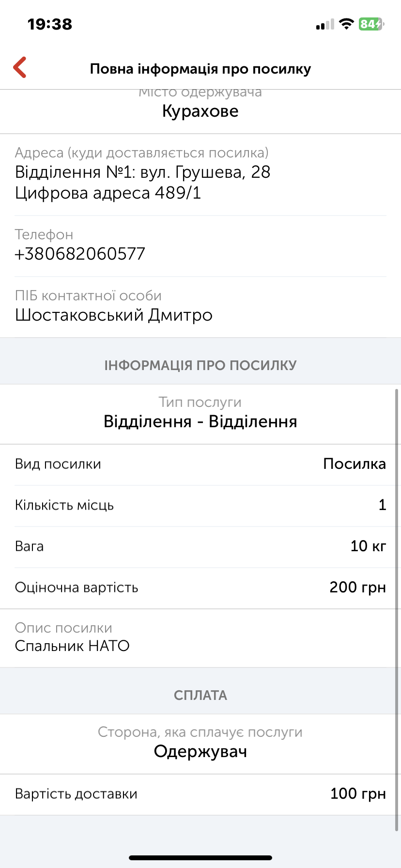This screenshot has width=401, height=868.
Task: Tap the Wi-Fi status icon
Action: click(x=346, y=24)
